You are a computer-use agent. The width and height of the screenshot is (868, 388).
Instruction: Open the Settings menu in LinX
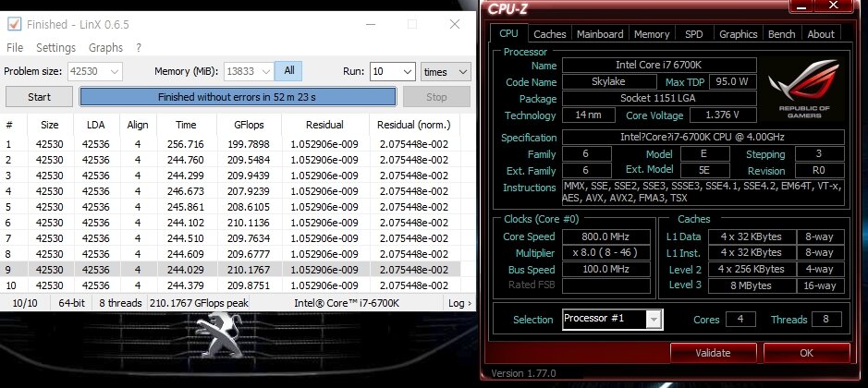click(x=55, y=48)
